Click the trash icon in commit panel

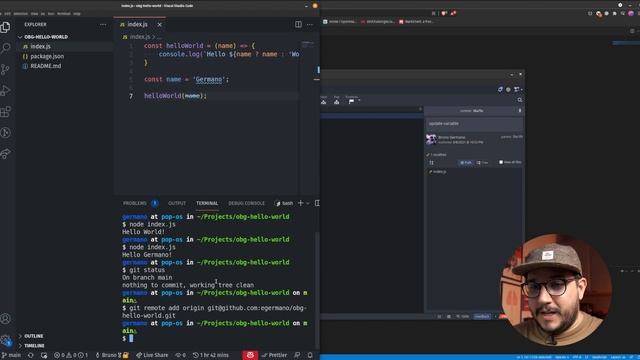tap(520, 111)
